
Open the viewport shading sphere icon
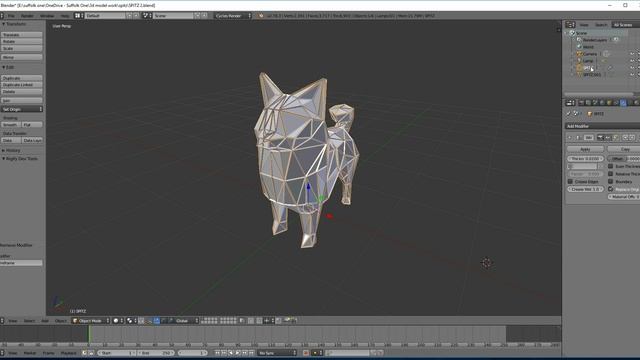pyautogui.click(x=117, y=321)
